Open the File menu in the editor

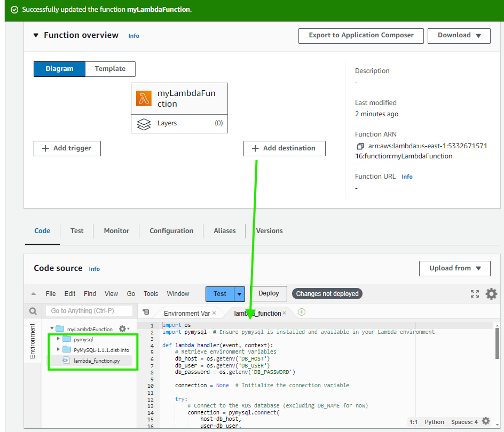tap(50, 293)
